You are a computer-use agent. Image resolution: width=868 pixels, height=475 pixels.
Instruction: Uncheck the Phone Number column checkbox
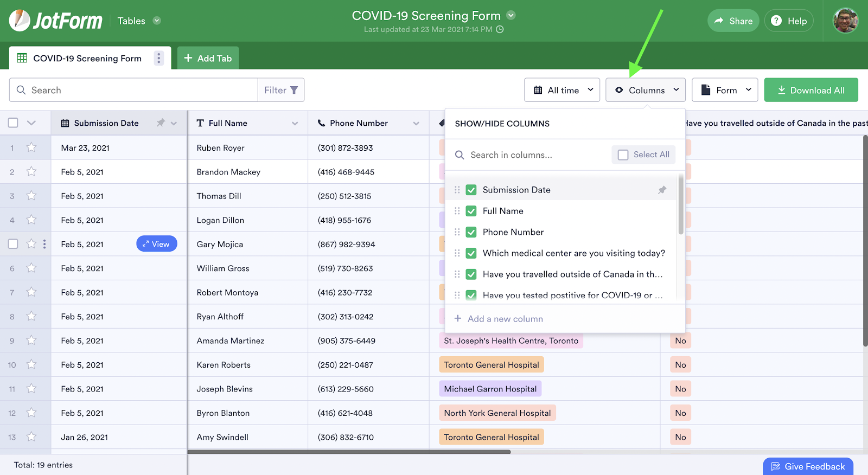click(471, 232)
